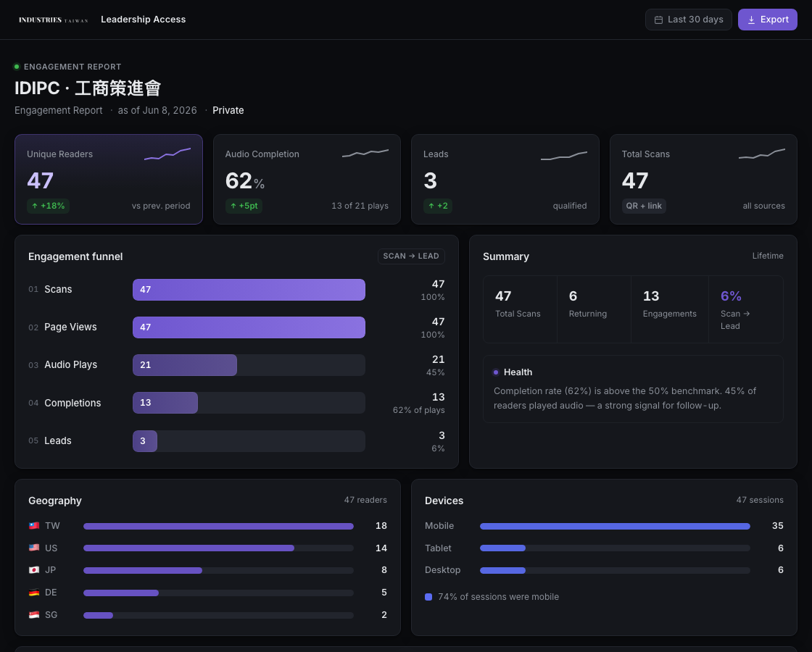Viewport: 812px width, 652px height.
Task: Open the Audio Completion card
Action: point(307,179)
